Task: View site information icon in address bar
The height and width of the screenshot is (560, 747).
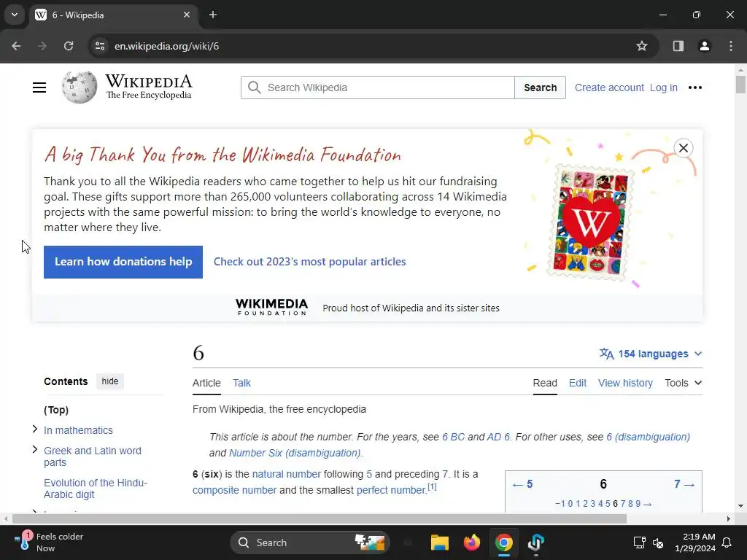Action: coord(100,46)
